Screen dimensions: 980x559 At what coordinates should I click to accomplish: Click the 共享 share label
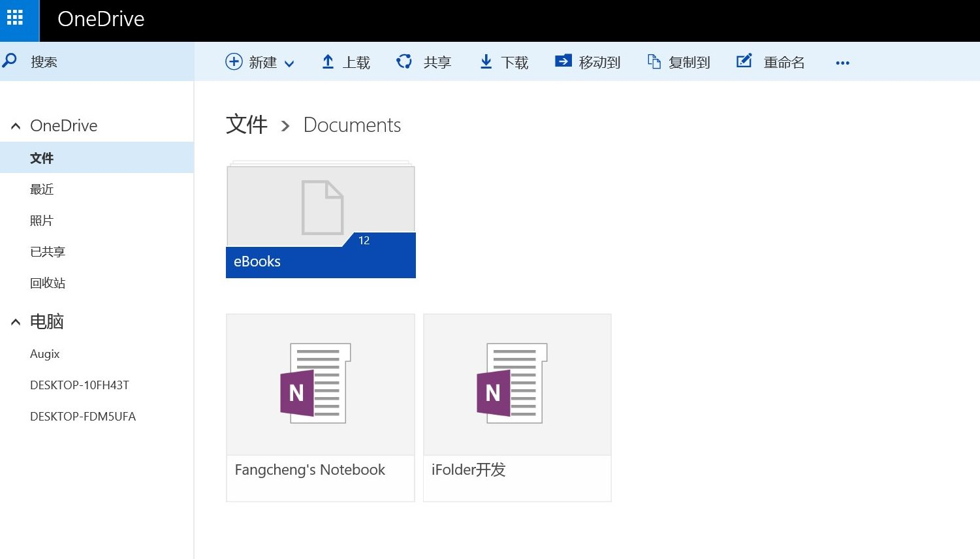[437, 63]
